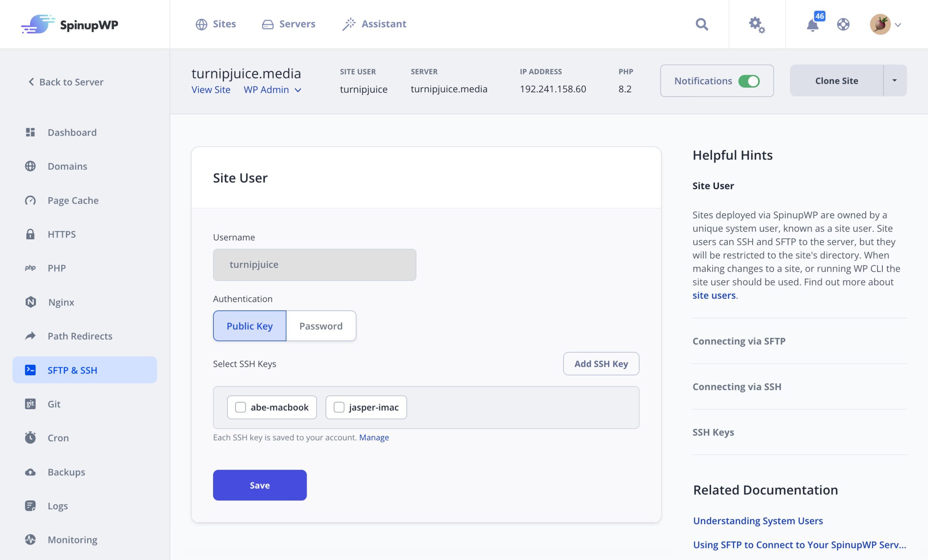The image size is (928, 560).
Task: Open Nginx settings via its icon
Action: (x=31, y=302)
